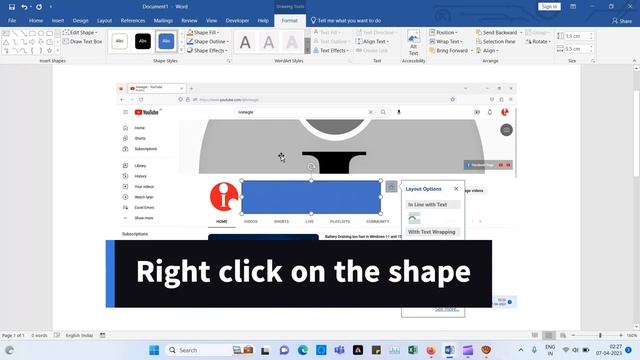This screenshot has height=360, width=640.
Task: Click Bring Forward
Action: pos(448,50)
